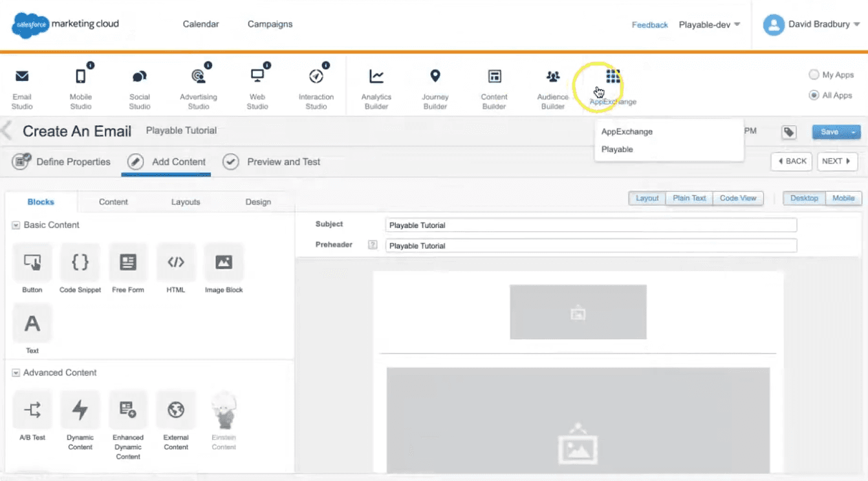Switch to Layout view
The image size is (868, 481).
tap(647, 198)
